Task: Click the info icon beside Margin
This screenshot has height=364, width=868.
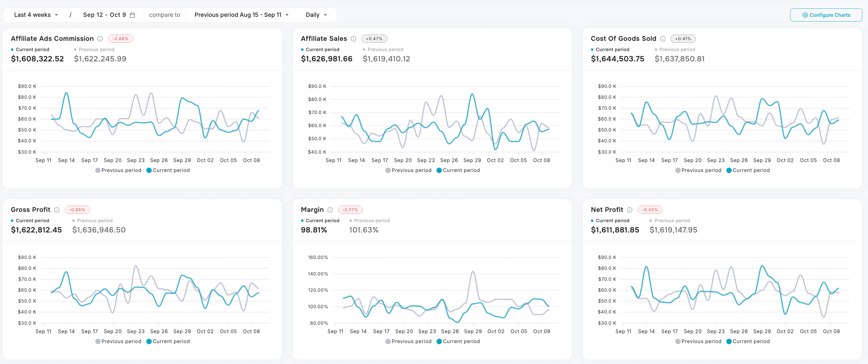Action: pos(330,209)
